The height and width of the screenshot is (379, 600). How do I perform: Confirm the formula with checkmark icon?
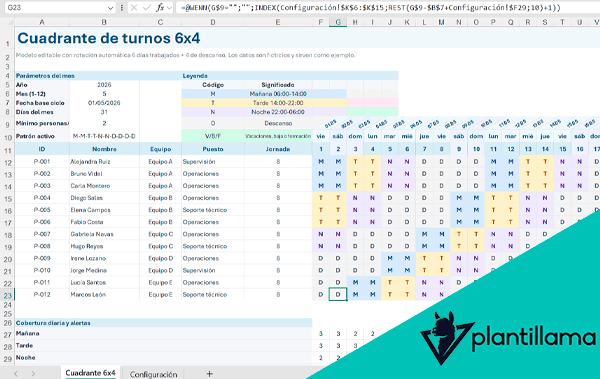147,8
